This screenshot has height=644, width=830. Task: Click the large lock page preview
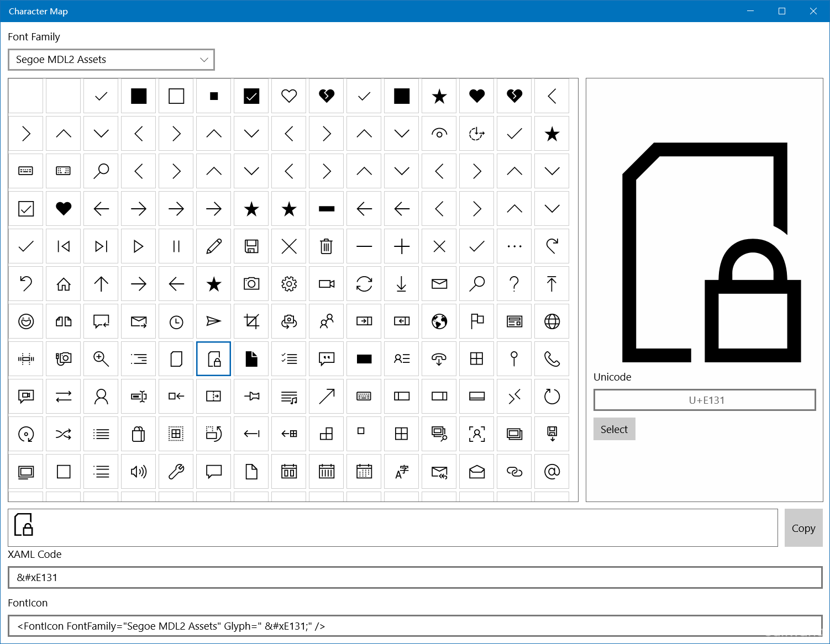coord(712,252)
